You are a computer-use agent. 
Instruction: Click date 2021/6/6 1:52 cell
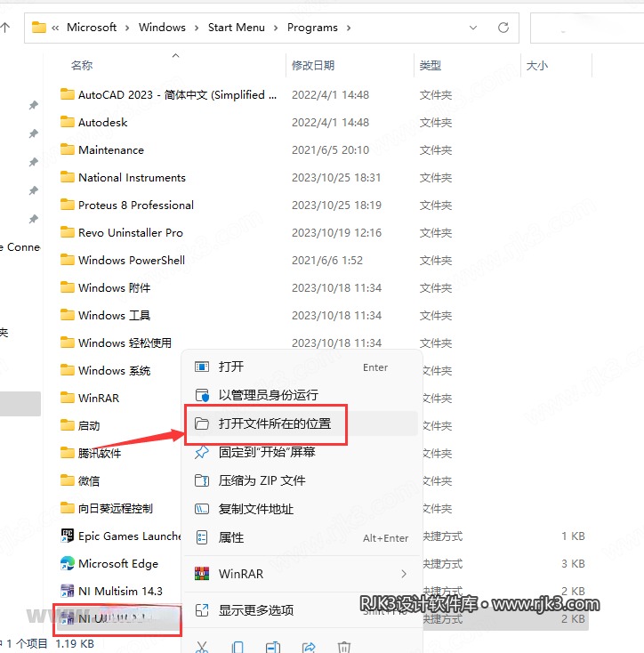pyautogui.click(x=327, y=261)
